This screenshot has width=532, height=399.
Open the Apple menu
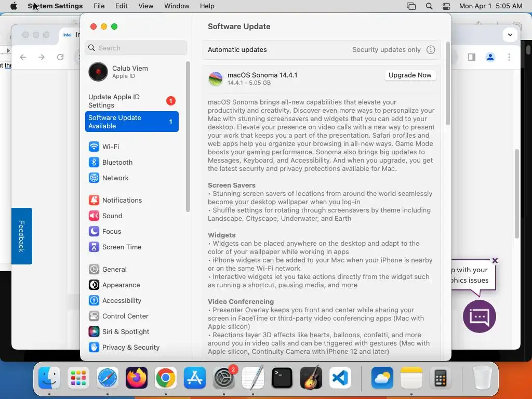14,6
